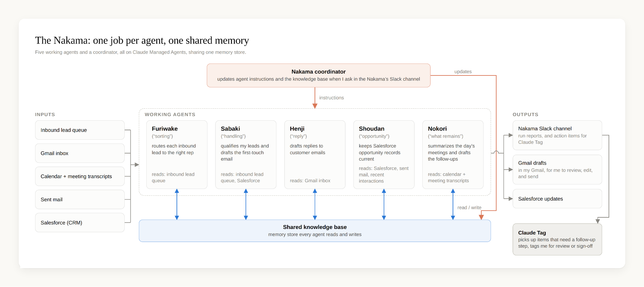644x287 pixels.
Task: Click 'keeps Salesforce opportunity records current' text
Action: point(380,153)
